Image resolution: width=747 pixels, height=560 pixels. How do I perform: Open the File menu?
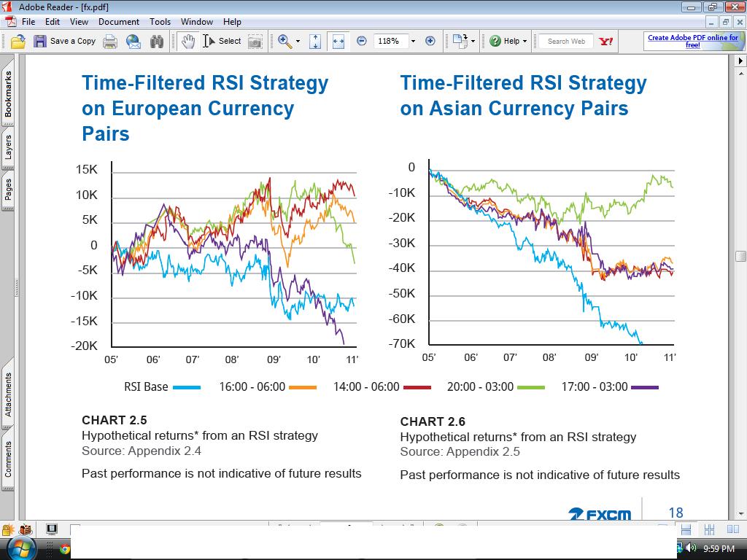click(28, 22)
